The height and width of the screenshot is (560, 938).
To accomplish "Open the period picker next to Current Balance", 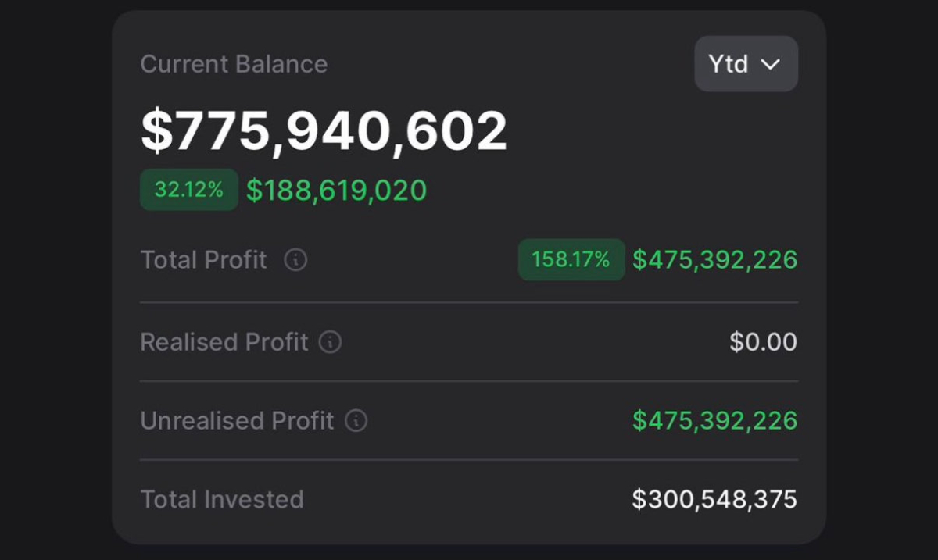I will (x=746, y=65).
